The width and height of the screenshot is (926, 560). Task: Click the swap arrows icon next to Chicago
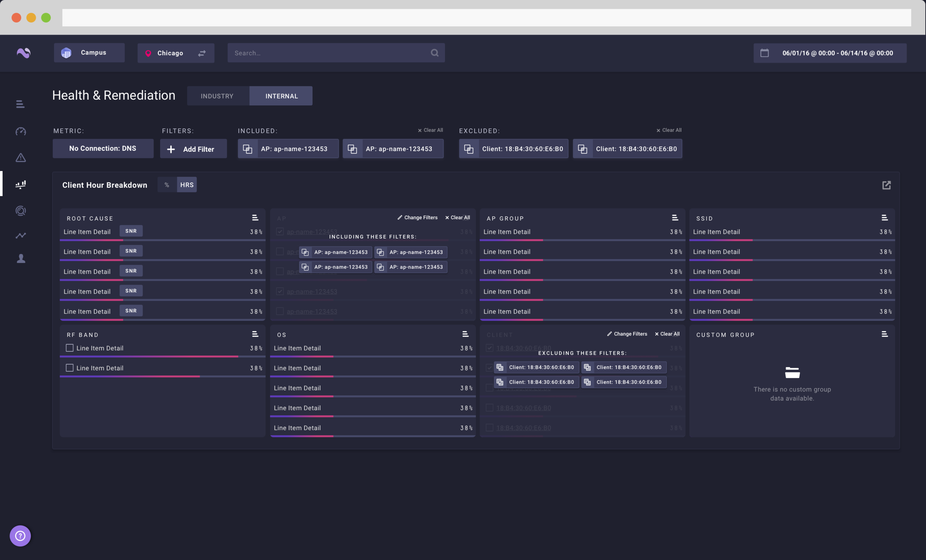click(202, 53)
